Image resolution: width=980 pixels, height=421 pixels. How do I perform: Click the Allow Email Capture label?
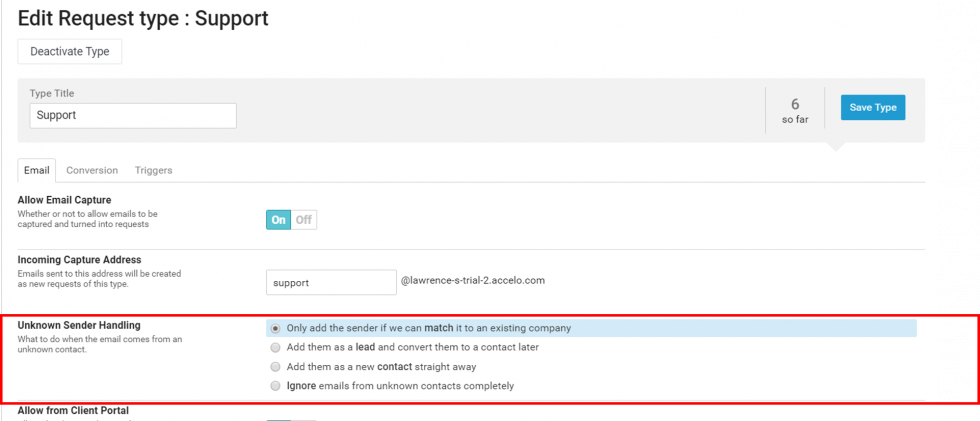(x=64, y=200)
